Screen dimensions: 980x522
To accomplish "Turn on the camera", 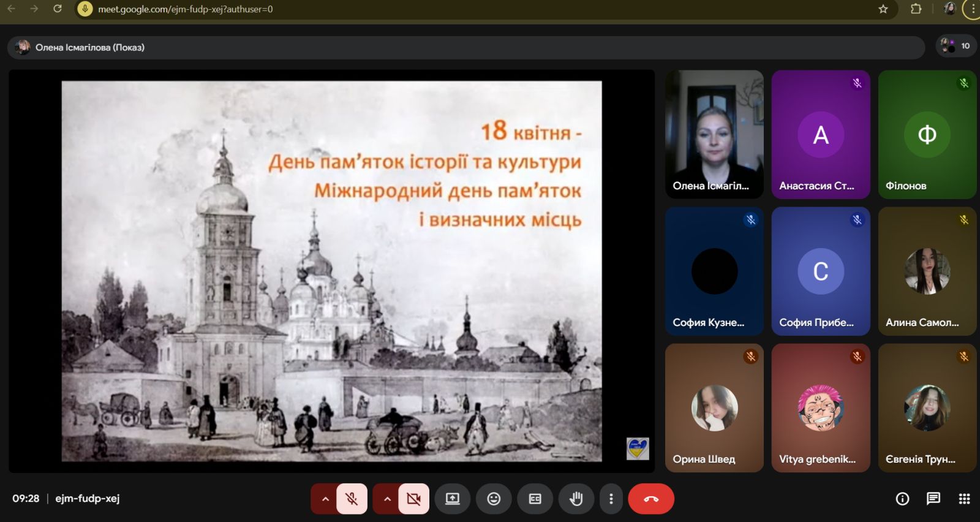I will [413, 499].
